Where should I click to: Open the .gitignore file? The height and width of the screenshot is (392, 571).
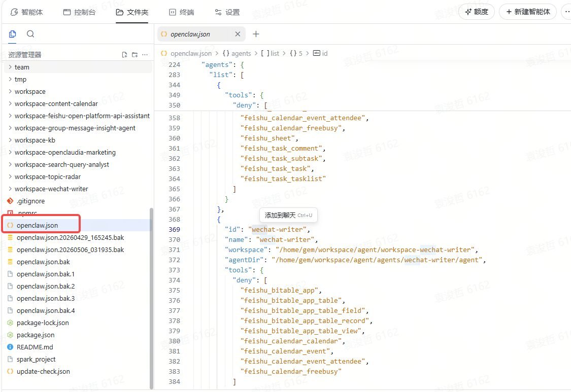coord(78,201)
